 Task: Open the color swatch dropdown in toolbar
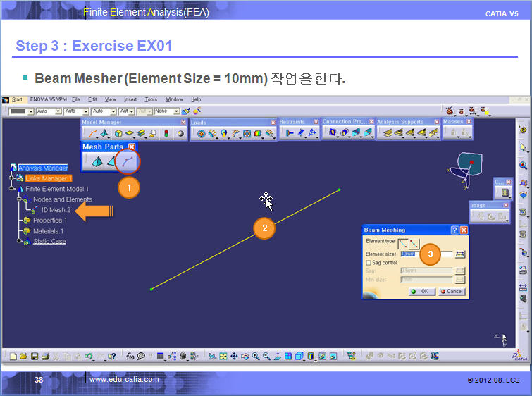pos(30,111)
